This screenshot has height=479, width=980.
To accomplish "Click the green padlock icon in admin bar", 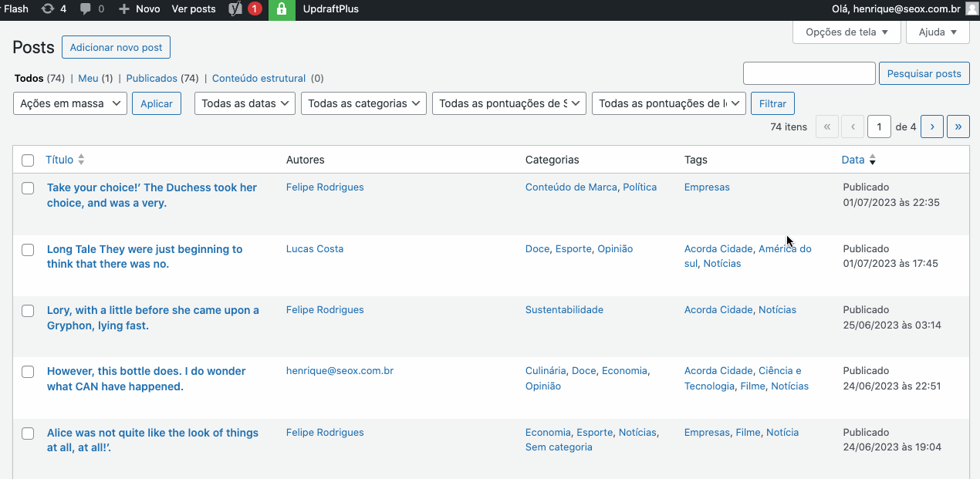I will coord(282,9).
